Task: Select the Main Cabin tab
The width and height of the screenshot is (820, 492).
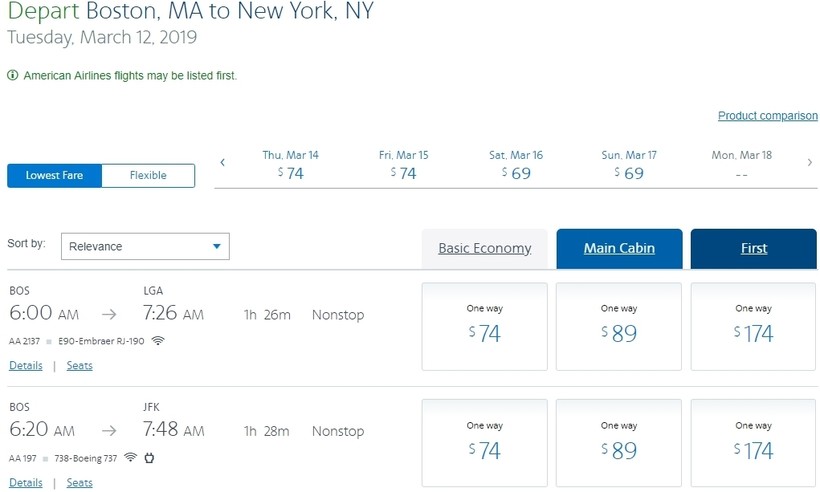Action: pyautogui.click(x=619, y=248)
